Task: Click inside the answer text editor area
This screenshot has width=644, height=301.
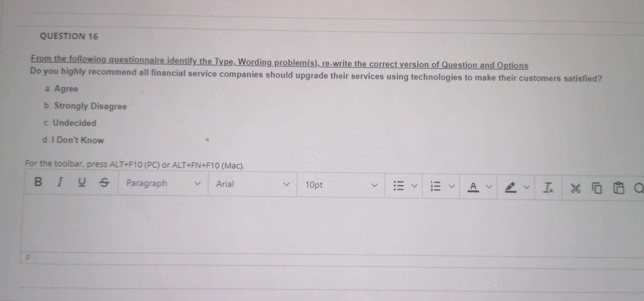Action: tap(332, 225)
